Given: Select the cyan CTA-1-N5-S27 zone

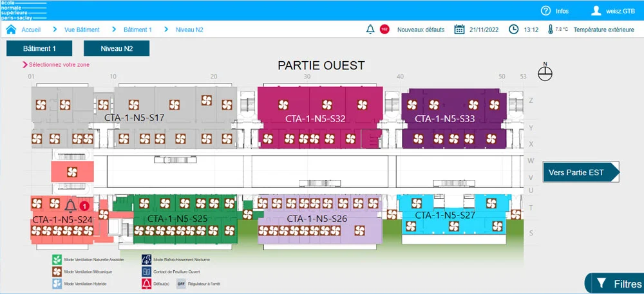Looking at the screenshot, I should click(444, 216).
